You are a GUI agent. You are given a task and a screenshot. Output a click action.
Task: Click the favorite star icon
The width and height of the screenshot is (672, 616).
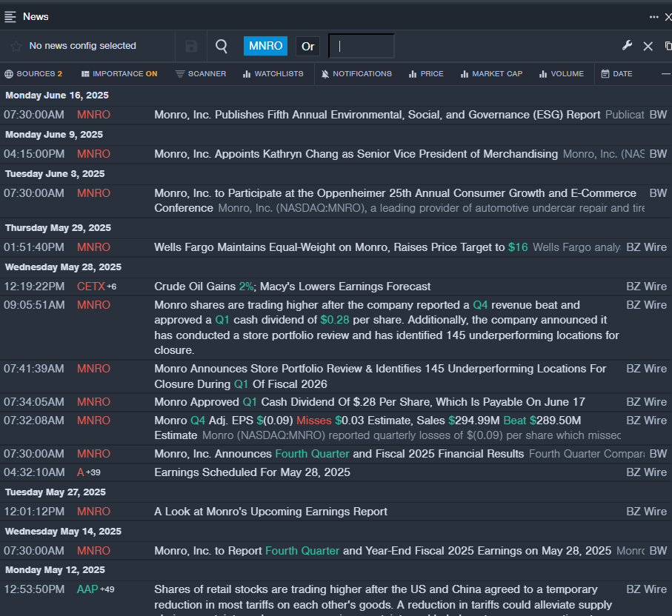[x=16, y=46]
